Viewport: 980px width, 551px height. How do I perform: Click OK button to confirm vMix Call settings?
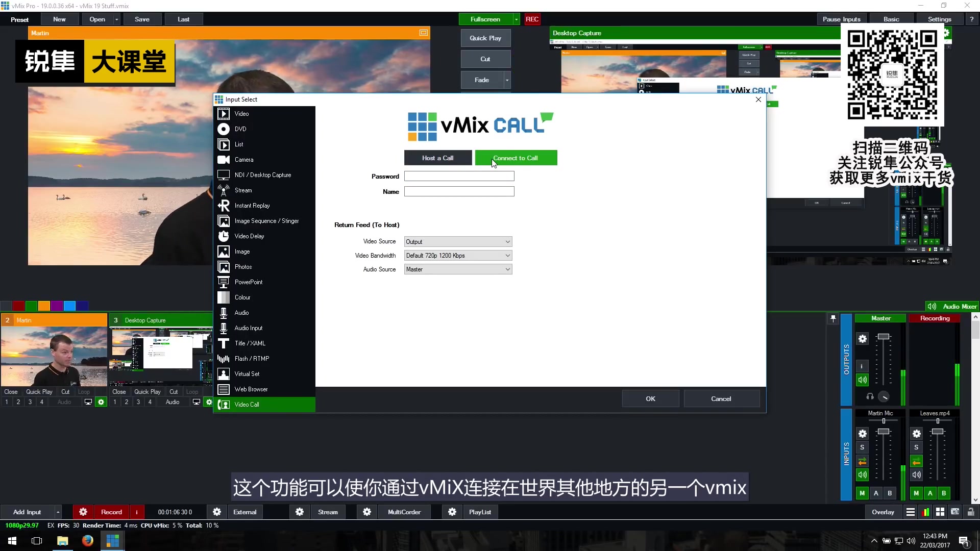pos(650,398)
